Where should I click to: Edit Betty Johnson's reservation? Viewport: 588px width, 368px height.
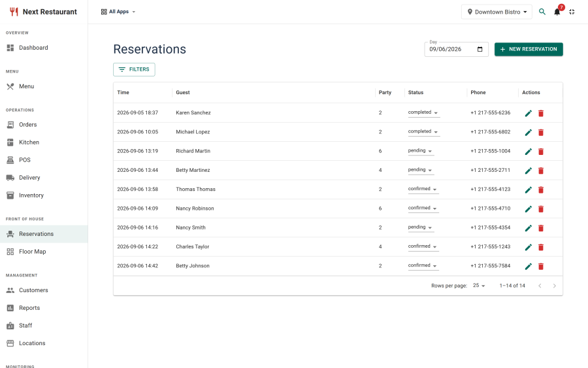click(x=529, y=266)
